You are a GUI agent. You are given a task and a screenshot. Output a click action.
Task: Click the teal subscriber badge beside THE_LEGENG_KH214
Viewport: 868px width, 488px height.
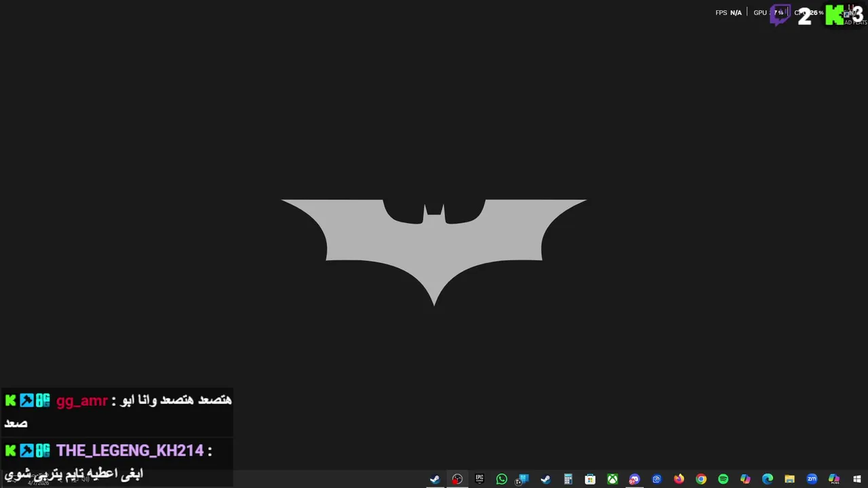43,451
